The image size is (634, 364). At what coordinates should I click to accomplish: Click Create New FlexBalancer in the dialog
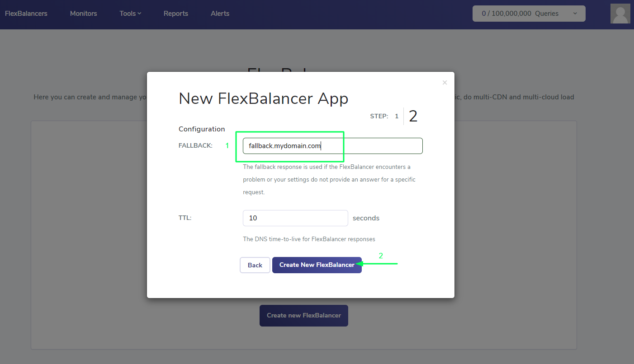point(317,265)
